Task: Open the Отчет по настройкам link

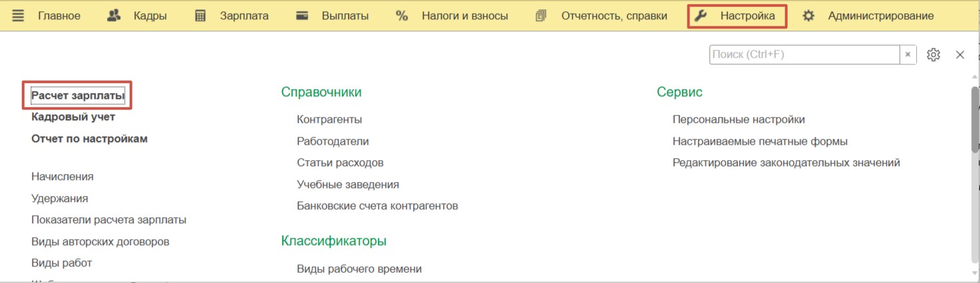Action: [89, 139]
